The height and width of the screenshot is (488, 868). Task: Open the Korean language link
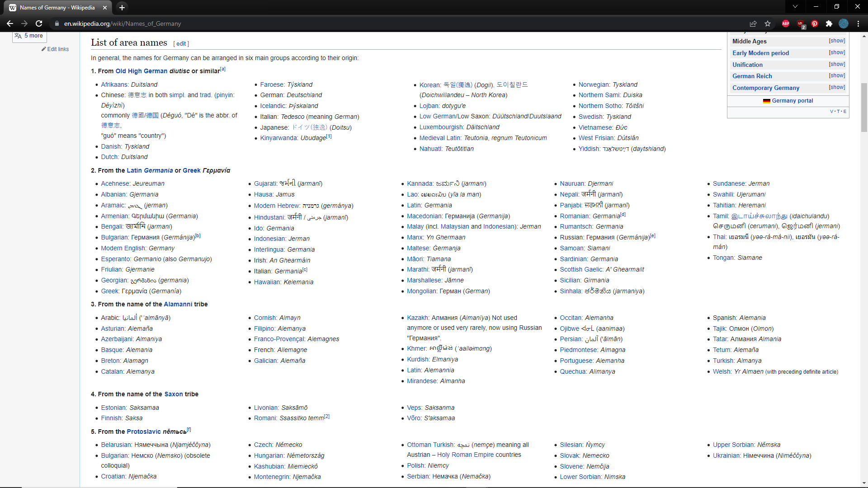tap(429, 85)
